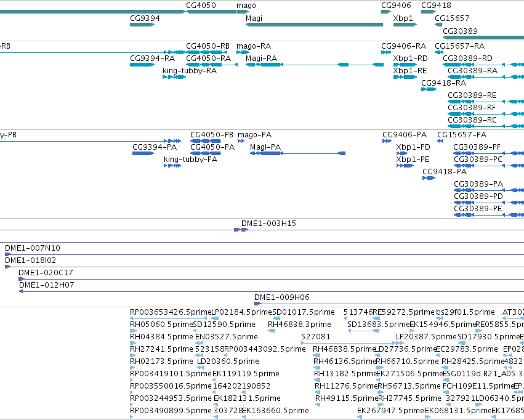Click the Xbp1-RD transcript label
This screenshot has width=524, height=420.
[410, 59]
